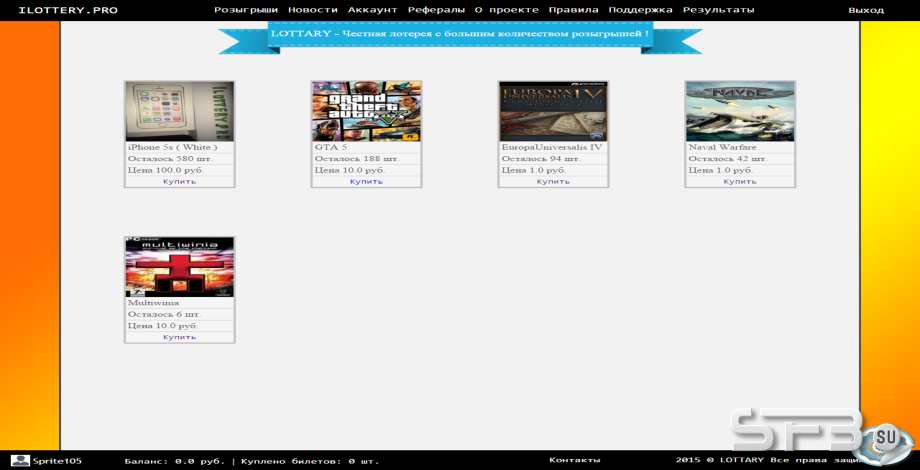Click the 'EuropaUniversalis IV' title text

pyautogui.click(x=552, y=147)
